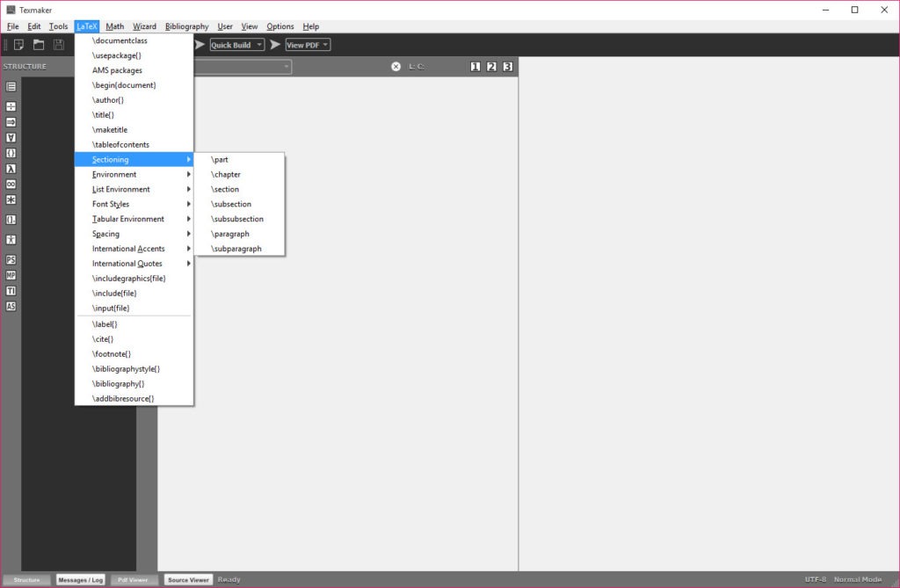
Task: Open the AS Asymptote commands panel
Action: (x=11, y=307)
